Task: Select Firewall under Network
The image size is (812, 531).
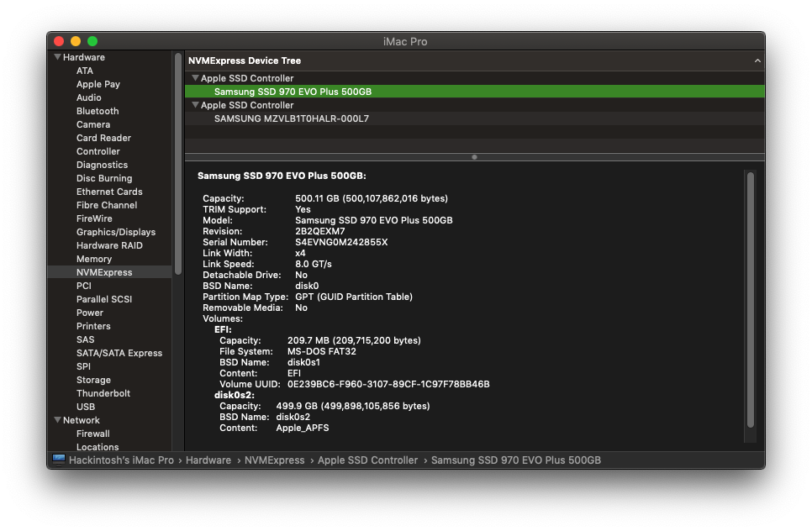Action: [x=92, y=434]
